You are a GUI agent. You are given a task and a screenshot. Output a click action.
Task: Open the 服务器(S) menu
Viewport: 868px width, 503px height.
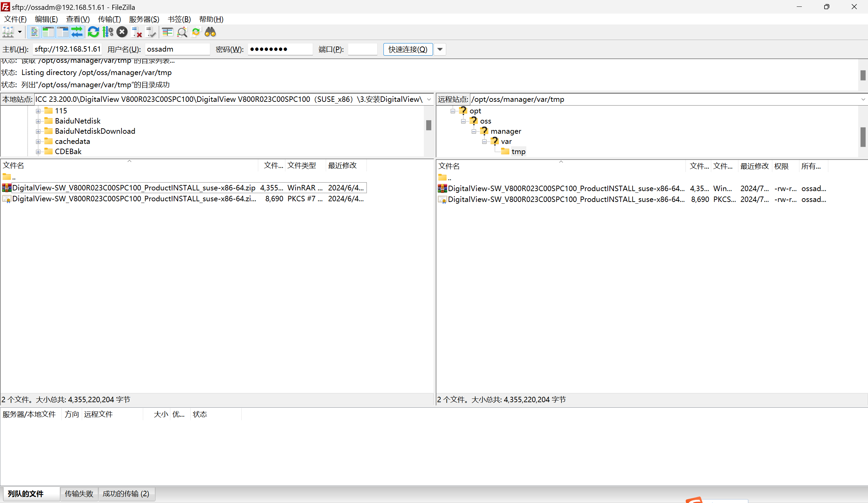(x=144, y=19)
